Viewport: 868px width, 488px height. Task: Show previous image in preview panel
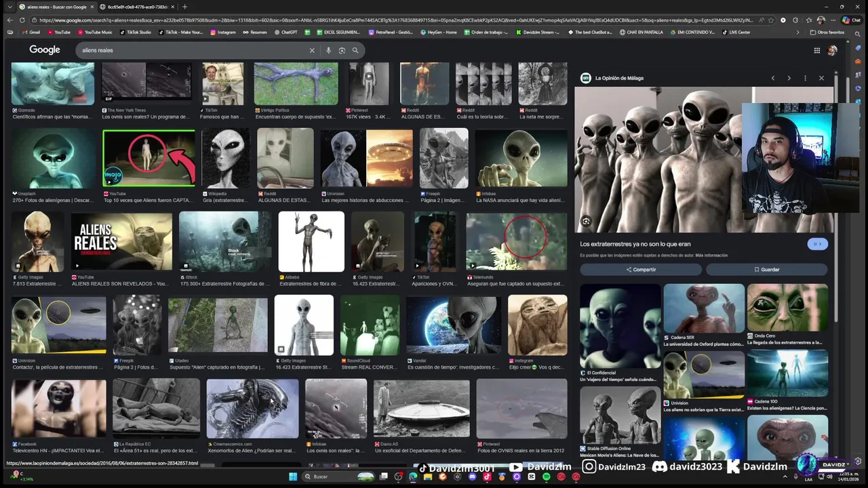pyautogui.click(x=772, y=78)
